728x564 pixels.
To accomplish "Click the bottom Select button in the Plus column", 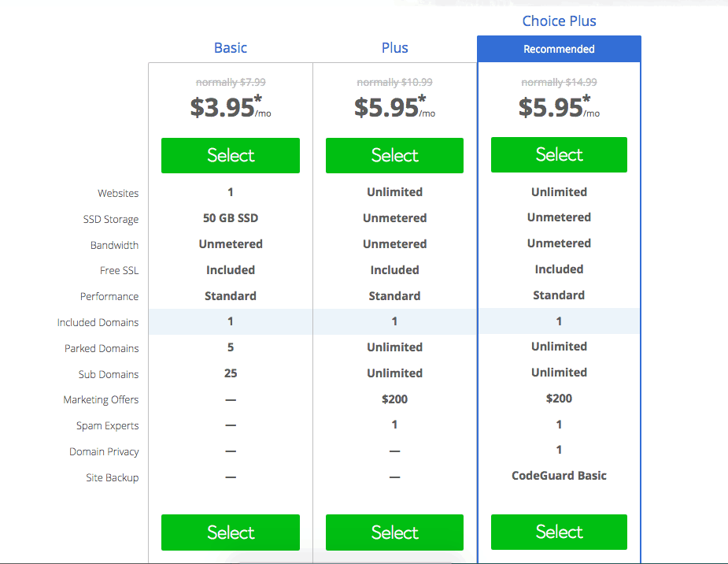I will coord(394,532).
